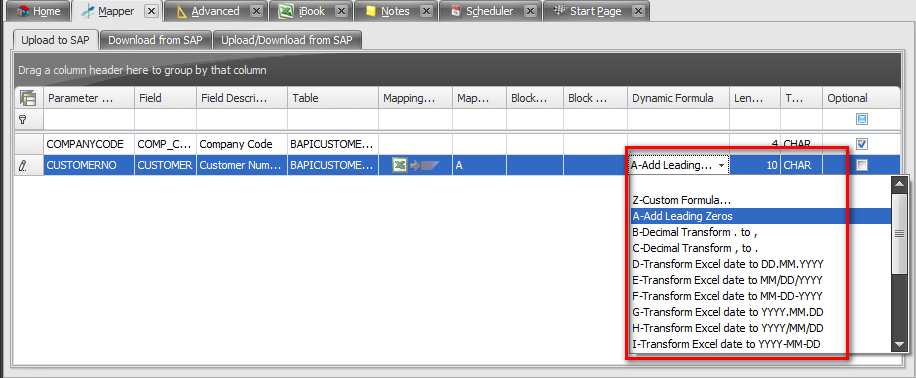Click the yellow Notes tab icon

[x=370, y=11]
